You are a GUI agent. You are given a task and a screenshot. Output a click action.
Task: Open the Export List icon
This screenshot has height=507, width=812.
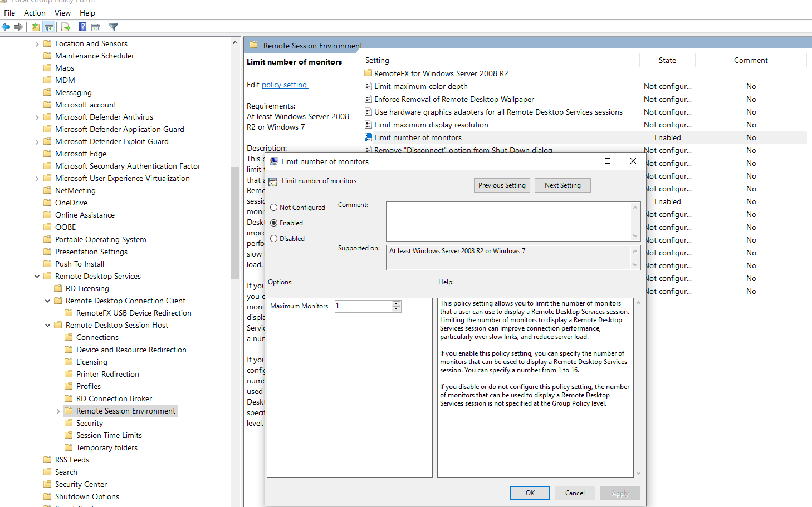point(65,27)
